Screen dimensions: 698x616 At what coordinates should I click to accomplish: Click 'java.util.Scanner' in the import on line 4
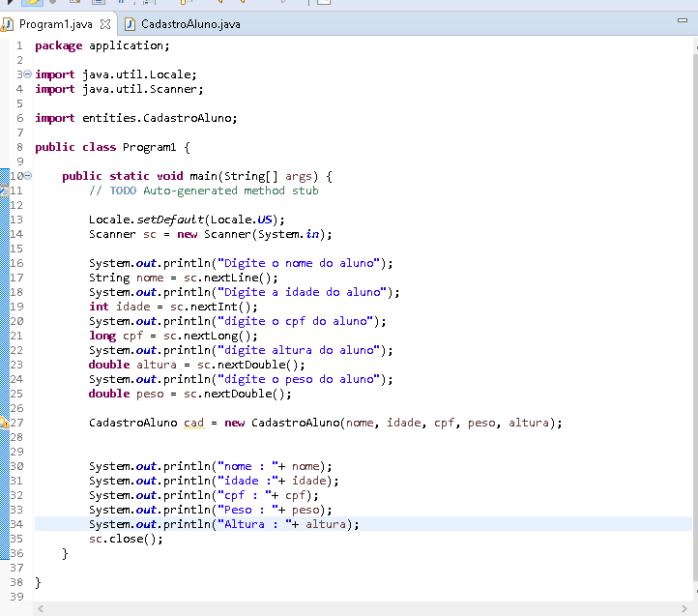pyautogui.click(x=140, y=89)
